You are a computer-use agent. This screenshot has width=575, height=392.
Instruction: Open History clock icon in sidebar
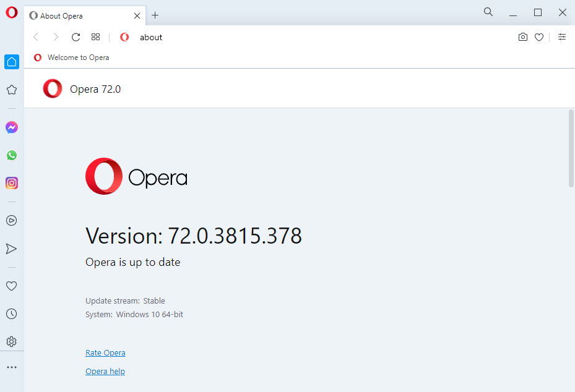click(12, 313)
